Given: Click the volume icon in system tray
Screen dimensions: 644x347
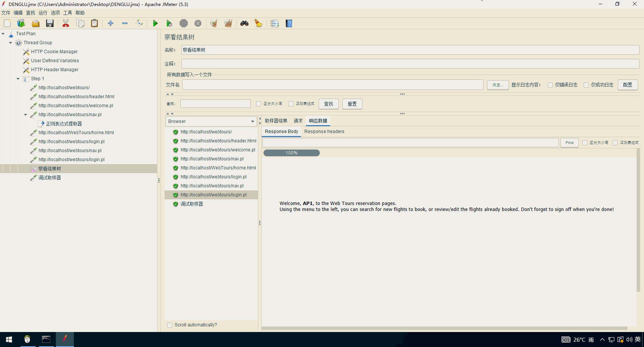Looking at the screenshot, I should tap(629, 340).
